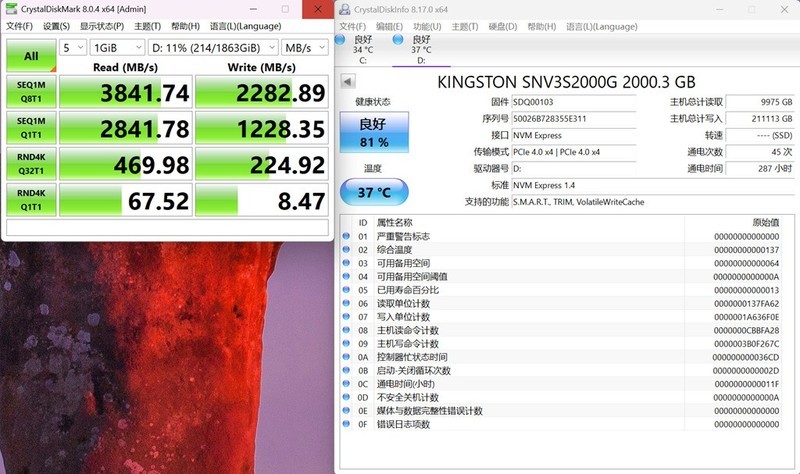Click status dot for attribute 05 已用寿命百分比

click(346, 289)
